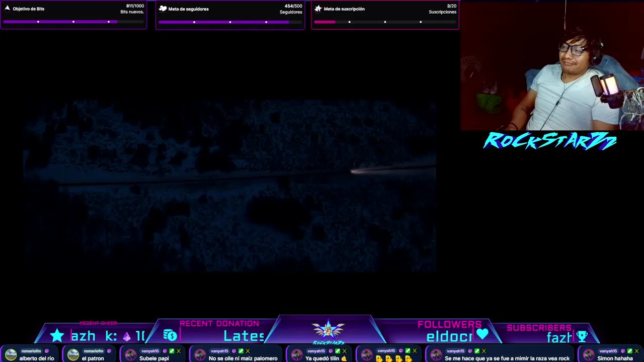This screenshot has height=362, width=644.
Task: Click the 'RECENT CHEER' heading
Action: click(x=98, y=323)
